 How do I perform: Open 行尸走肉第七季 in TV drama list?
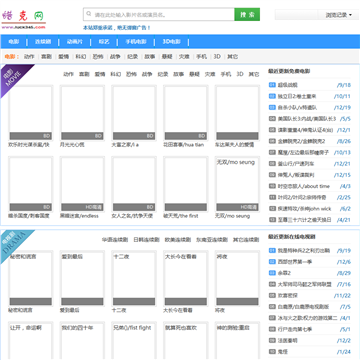pos(295,329)
